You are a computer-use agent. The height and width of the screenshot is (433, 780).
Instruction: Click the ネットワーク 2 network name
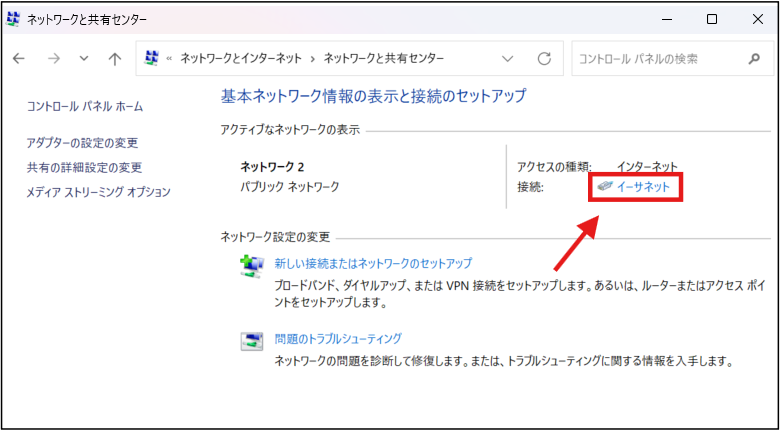(x=272, y=167)
